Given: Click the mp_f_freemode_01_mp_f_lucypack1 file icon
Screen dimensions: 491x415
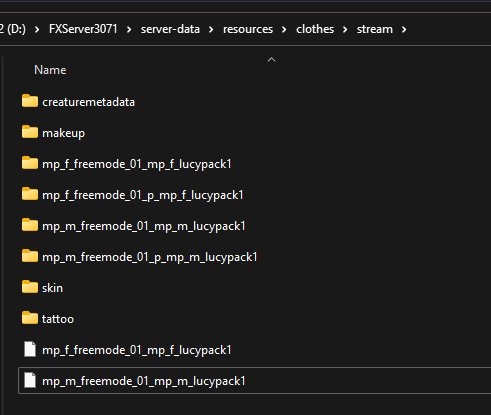Looking at the screenshot, I should coord(30,349).
